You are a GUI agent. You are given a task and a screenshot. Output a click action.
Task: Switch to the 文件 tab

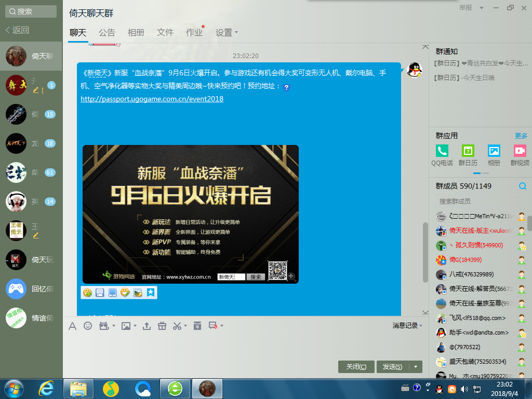tap(165, 32)
